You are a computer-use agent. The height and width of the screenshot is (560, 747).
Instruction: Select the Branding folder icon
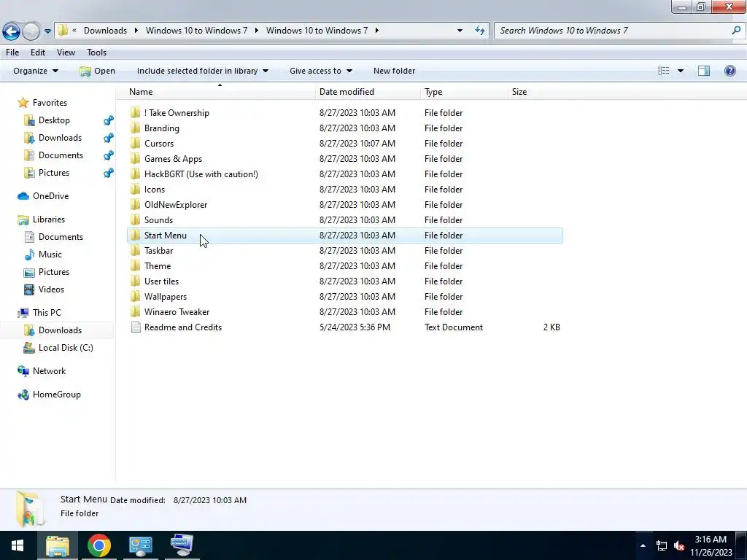(x=135, y=128)
